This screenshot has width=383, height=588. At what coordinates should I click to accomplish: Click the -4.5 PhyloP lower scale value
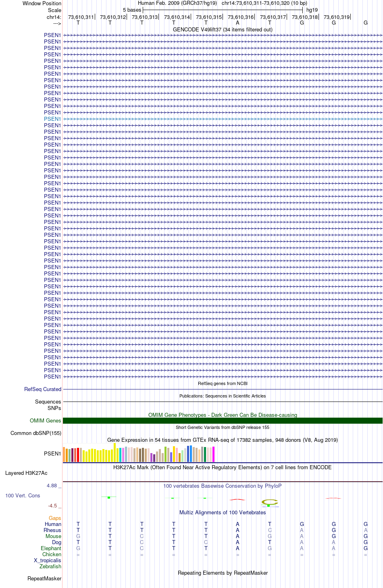click(x=52, y=505)
